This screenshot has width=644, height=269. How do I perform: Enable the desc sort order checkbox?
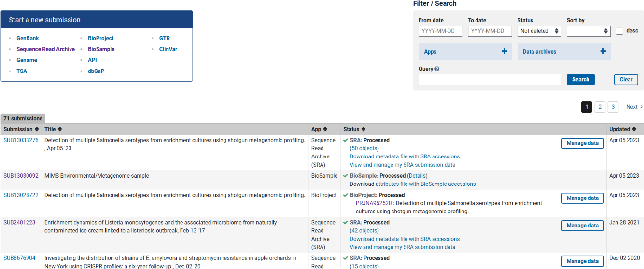[x=620, y=31]
